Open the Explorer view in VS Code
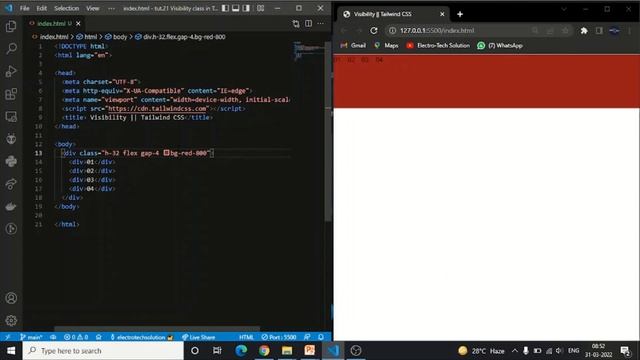Image resolution: width=640 pixels, height=360 pixels. [x=11, y=27]
